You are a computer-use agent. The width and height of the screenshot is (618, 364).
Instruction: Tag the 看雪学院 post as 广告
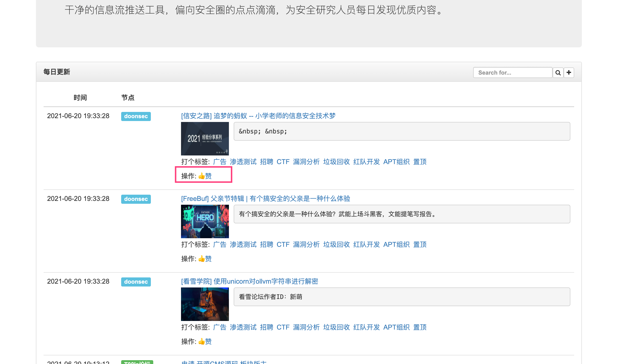pyautogui.click(x=220, y=327)
